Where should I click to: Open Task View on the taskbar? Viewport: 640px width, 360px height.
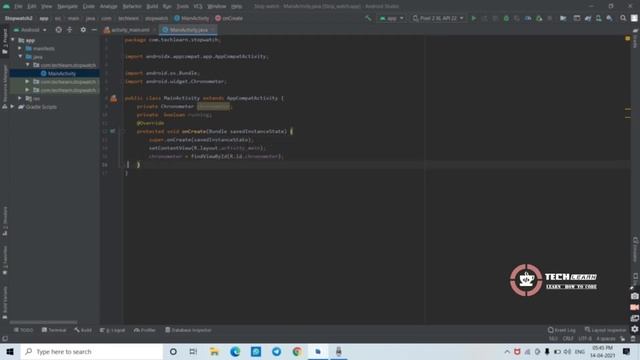[x=193, y=351]
